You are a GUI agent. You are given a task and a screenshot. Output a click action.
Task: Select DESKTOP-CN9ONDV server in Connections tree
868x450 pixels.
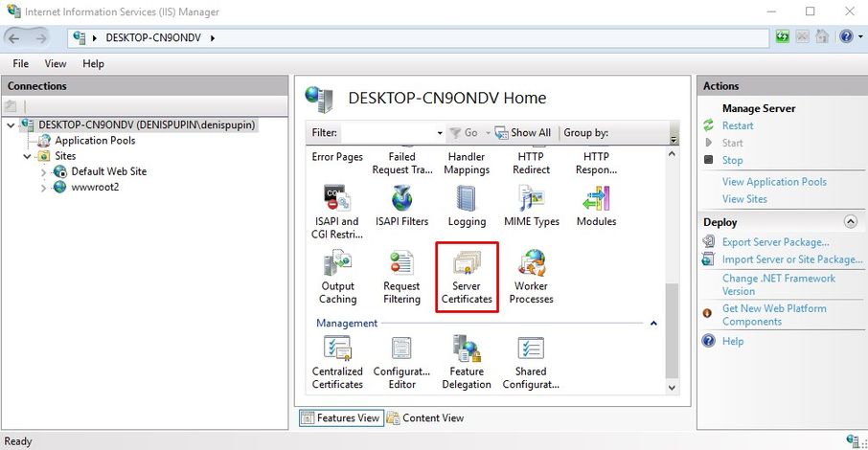(138, 125)
